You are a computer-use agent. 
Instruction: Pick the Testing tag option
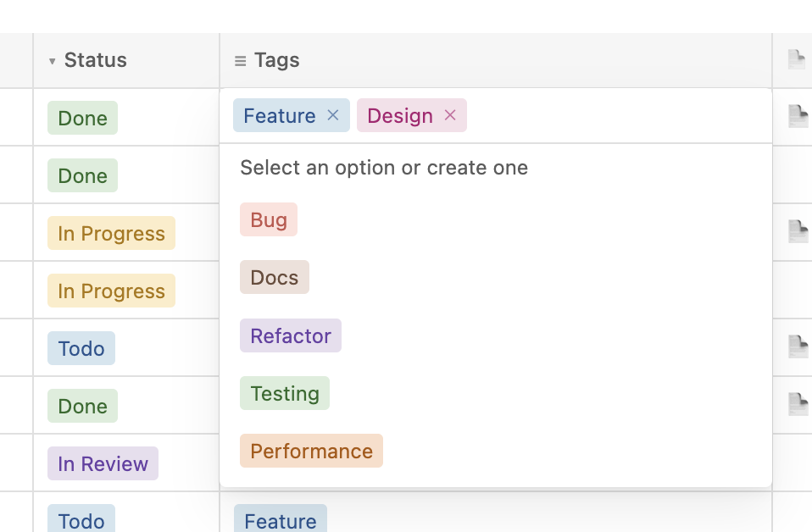click(285, 393)
